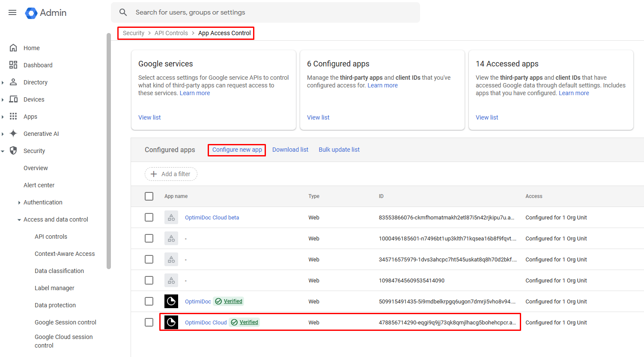The image size is (644, 357).
Task: Open Alert center in sidebar
Action: (x=39, y=185)
